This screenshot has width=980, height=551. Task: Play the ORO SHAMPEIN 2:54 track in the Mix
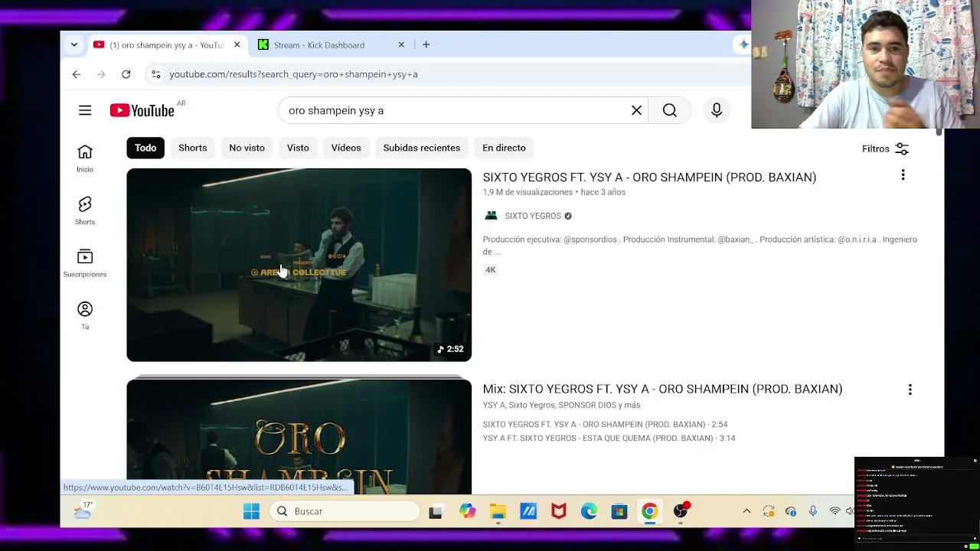605,424
